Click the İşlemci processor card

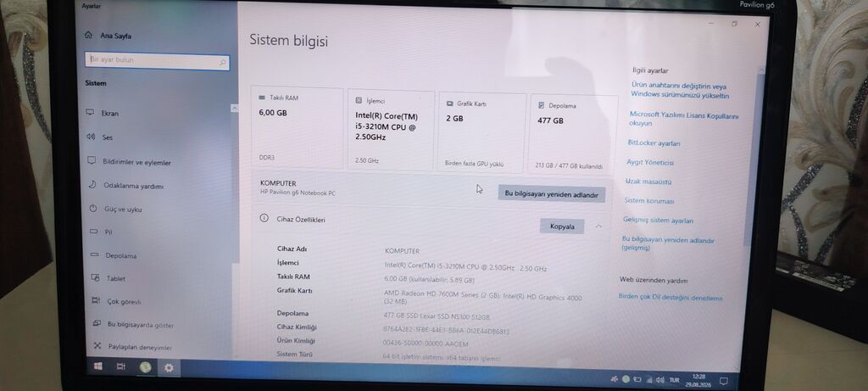point(392,130)
